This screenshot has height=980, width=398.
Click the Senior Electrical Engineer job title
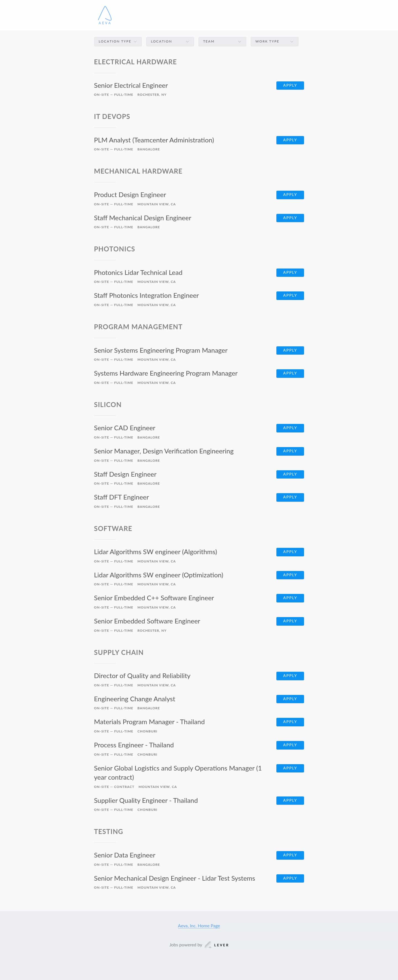click(x=131, y=86)
